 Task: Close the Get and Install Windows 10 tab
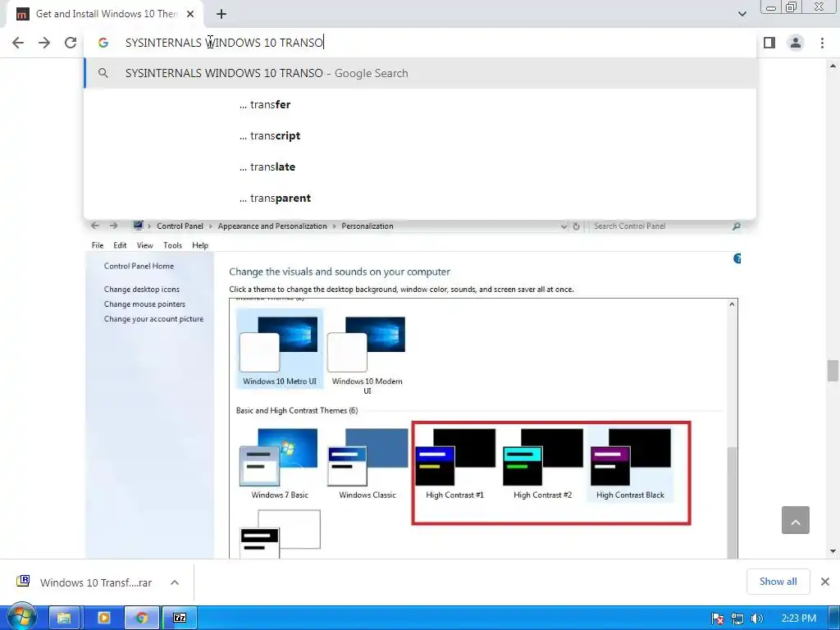(190, 14)
